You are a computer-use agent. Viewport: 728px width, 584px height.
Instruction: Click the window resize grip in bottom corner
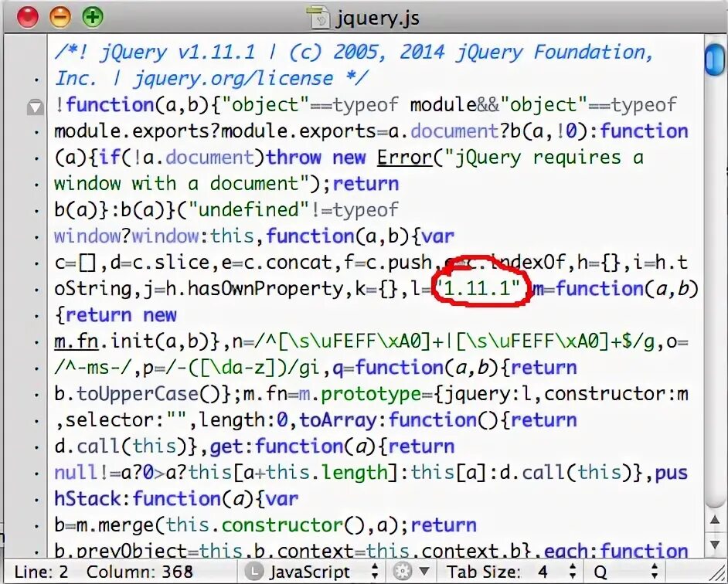tap(717, 572)
